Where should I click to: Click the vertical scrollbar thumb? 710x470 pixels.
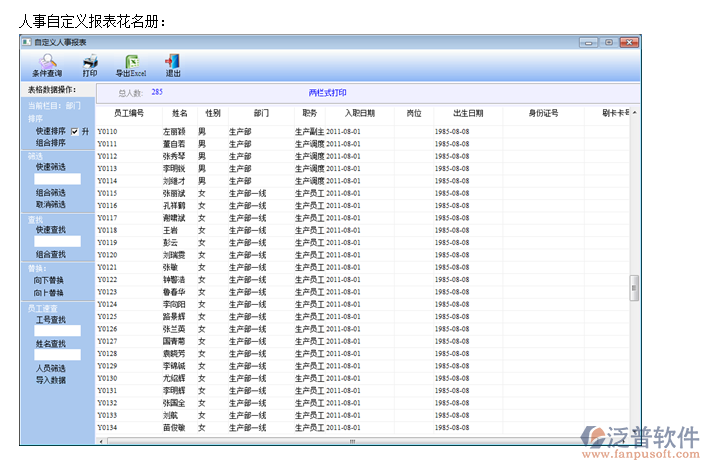(x=633, y=288)
